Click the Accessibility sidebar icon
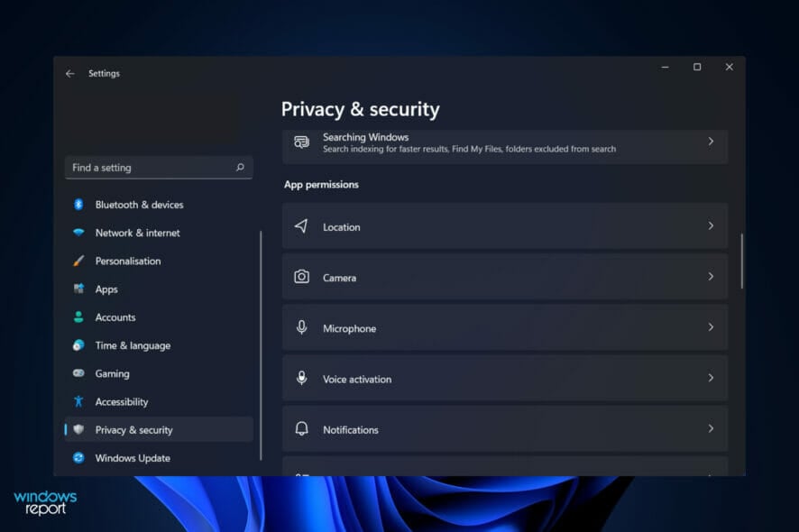Image resolution: width=799 pixels, height=532 pixels. point(79,401)
